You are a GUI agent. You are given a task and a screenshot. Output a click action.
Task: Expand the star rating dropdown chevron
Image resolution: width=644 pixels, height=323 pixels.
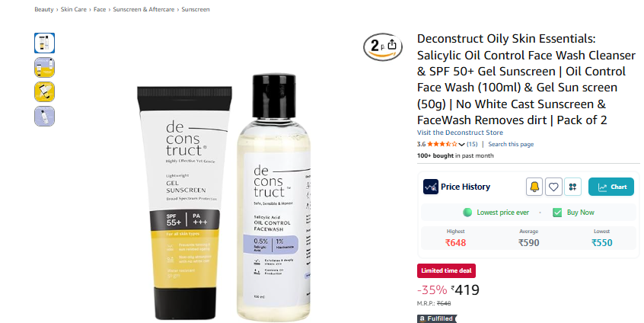(461, 144)
